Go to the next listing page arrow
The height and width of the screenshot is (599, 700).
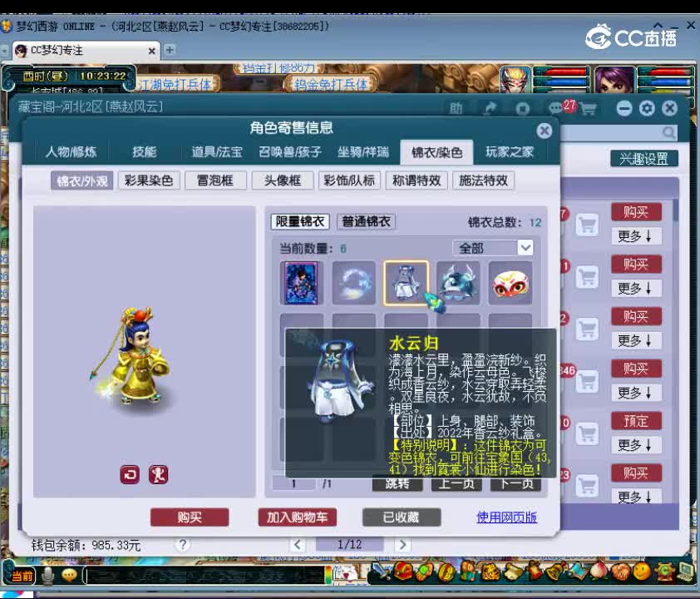tap(402, 544)
